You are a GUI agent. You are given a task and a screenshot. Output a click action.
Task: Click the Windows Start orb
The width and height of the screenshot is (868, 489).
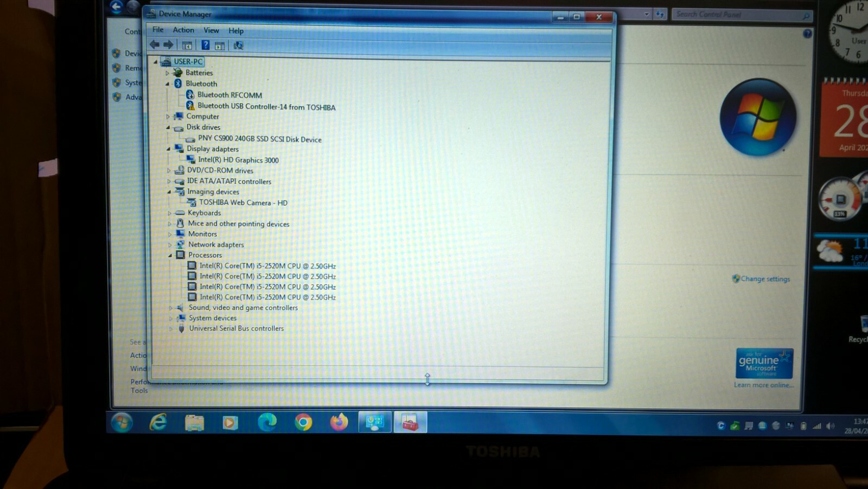(x=122, y=422)
